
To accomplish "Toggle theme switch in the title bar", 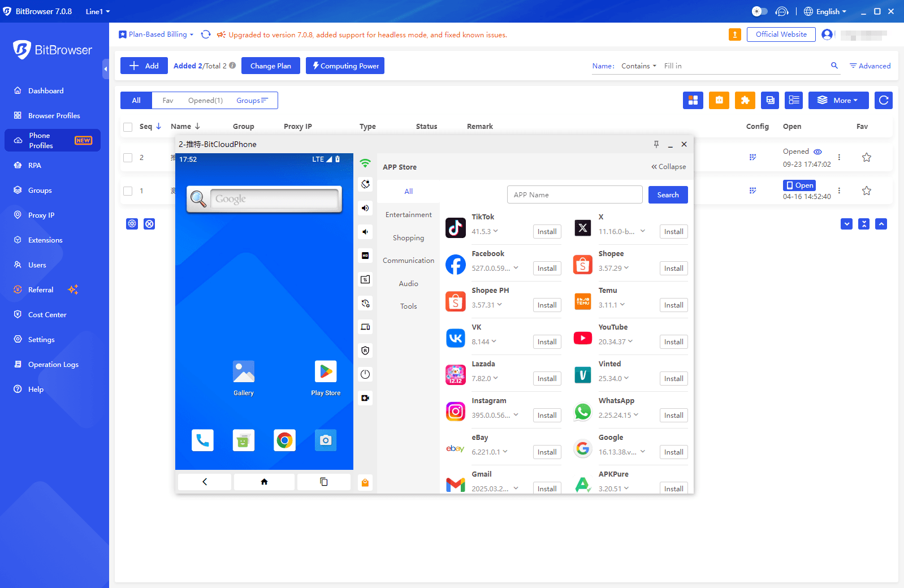I will tap(759, 11).
